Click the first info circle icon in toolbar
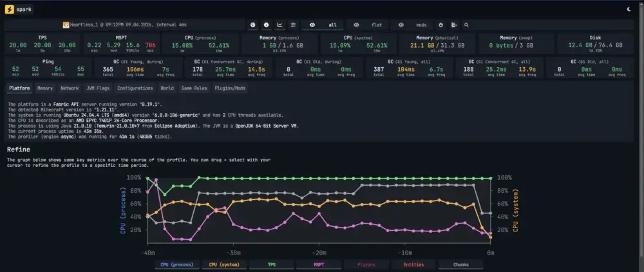Viewport: 644px width, 272px height. (x=252, y=25)
